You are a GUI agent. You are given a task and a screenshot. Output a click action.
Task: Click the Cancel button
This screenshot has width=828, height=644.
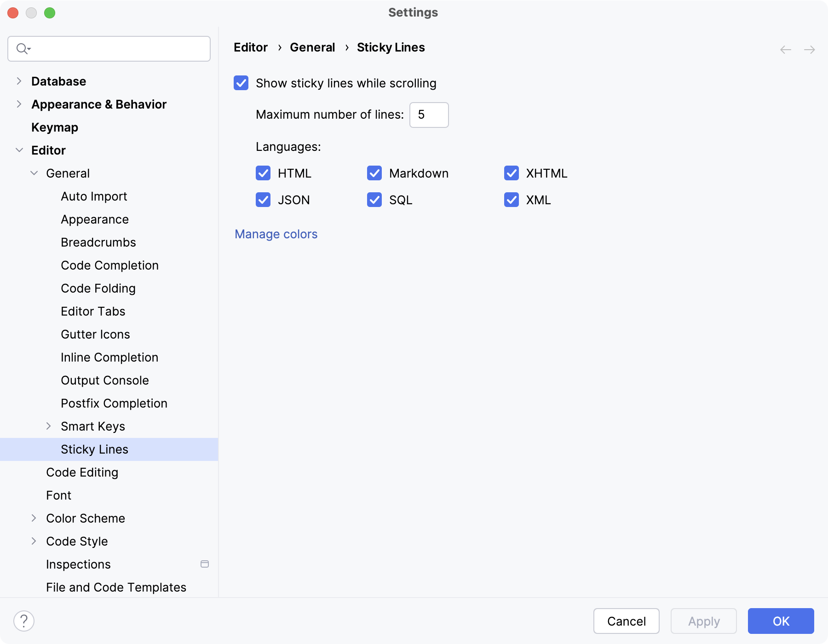pyautogui.click(x=626, y=621)
